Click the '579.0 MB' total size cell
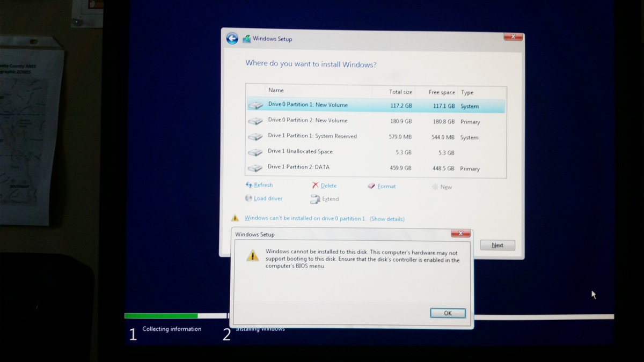 click(400, 137)
